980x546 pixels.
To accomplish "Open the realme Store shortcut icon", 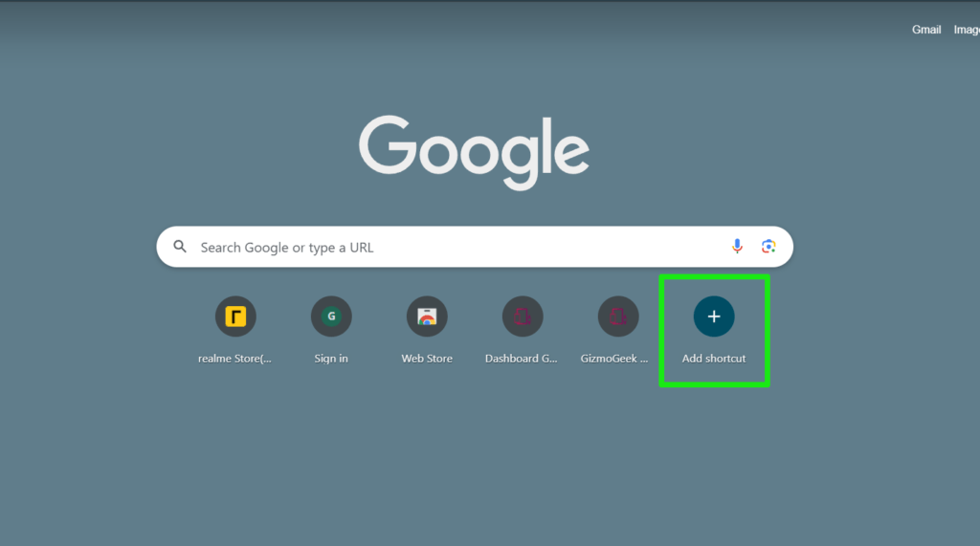I will point(235,317).
